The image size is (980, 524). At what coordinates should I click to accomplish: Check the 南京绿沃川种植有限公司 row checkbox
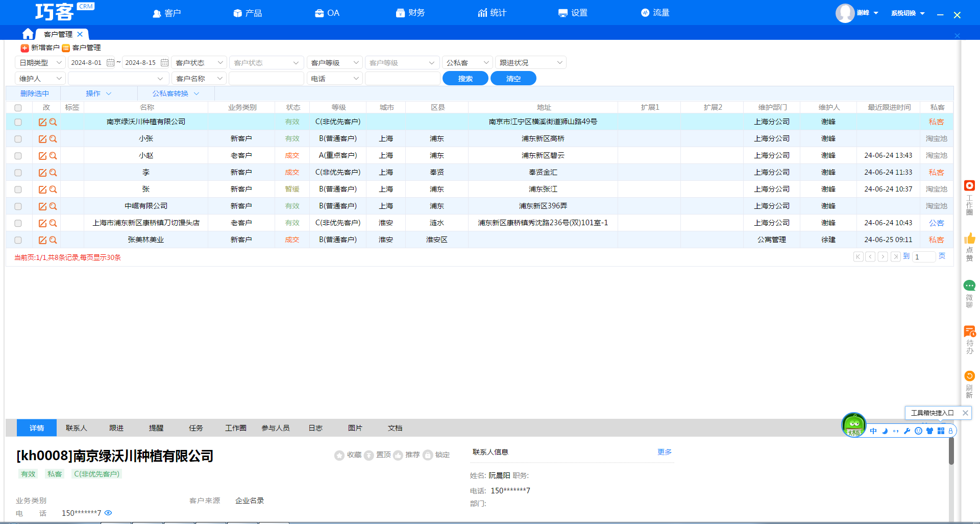[x=18, y=122]
